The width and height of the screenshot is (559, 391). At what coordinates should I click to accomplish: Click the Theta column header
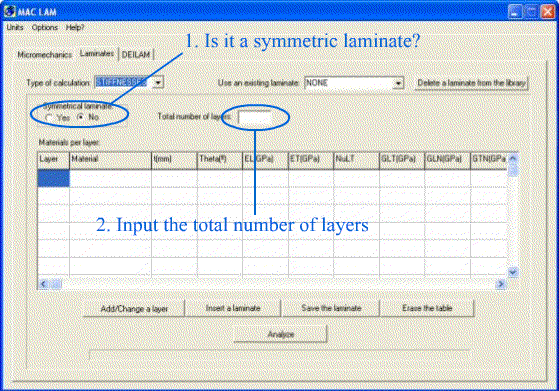click(220, 160)
